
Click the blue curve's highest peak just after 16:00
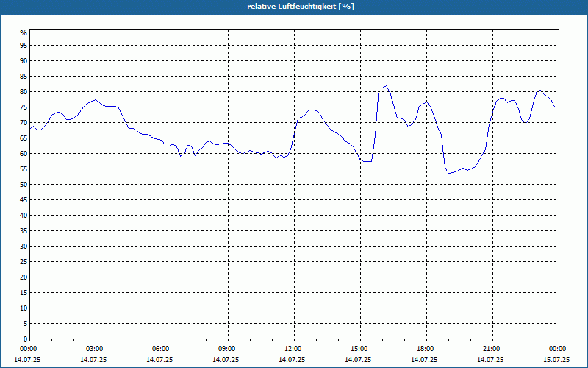[387, 85]
